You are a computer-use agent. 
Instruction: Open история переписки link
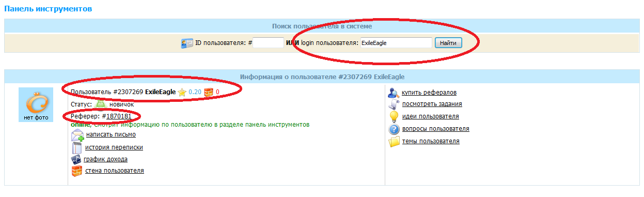tap(114, 147)
